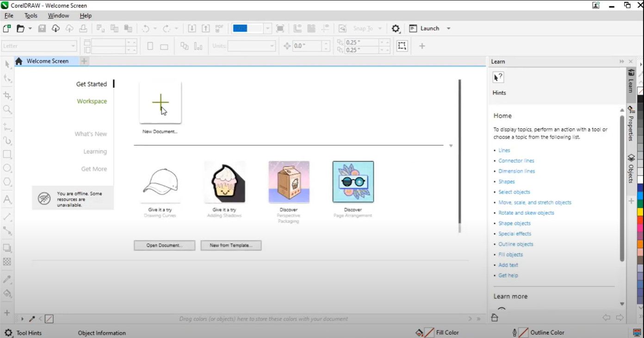Image resolution: width=644 pixels, height=338 pixels.
Task: Open the Properties docker tab
Action: point(631,124)
